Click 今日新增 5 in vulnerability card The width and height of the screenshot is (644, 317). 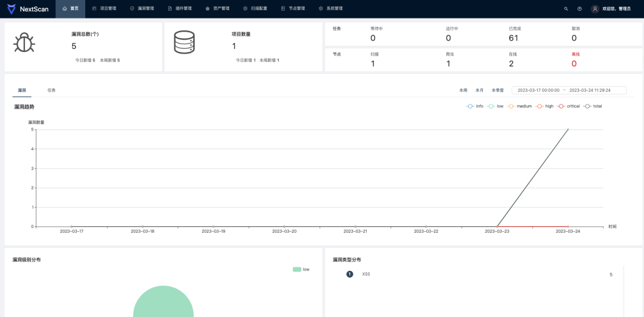[x=85, y=60]
